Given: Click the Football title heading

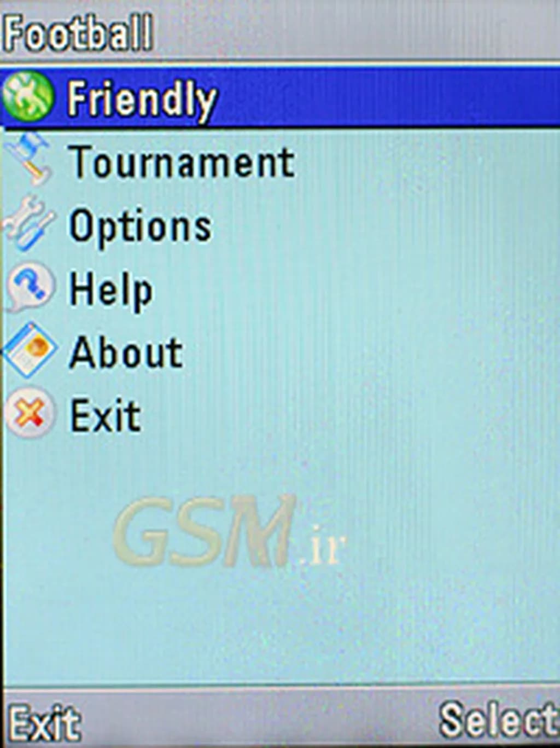Looking at the screenshot, I should click(x=78, y=33).
